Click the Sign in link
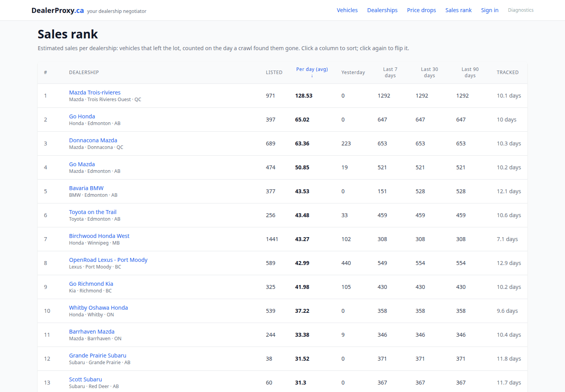The image size is (565, 392). coord(490,10)
